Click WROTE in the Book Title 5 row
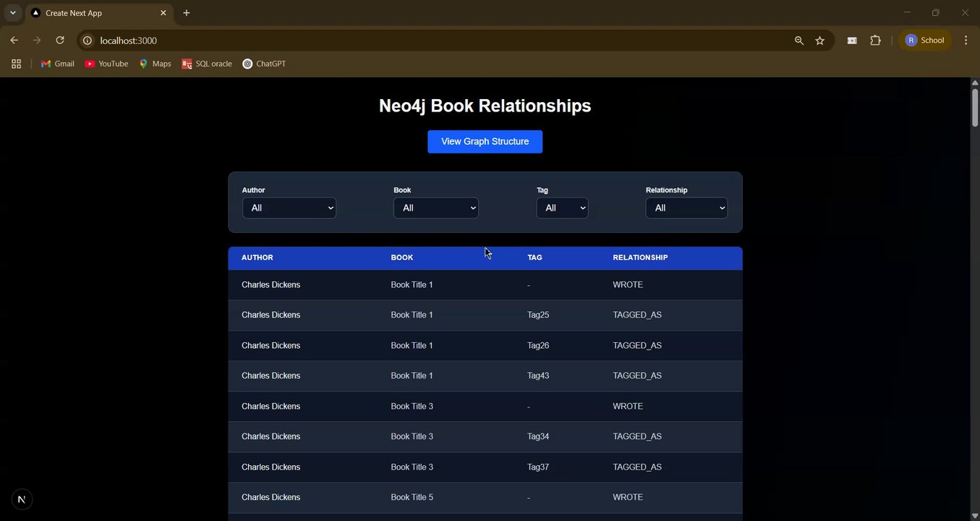980x521 pixels. (628, 497)
